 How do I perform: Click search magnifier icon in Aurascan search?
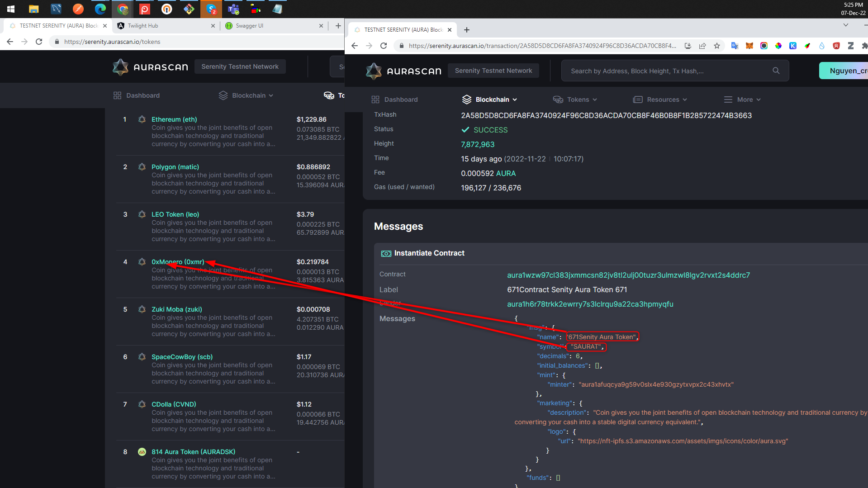pyautogui.click(x=776, y=71)
